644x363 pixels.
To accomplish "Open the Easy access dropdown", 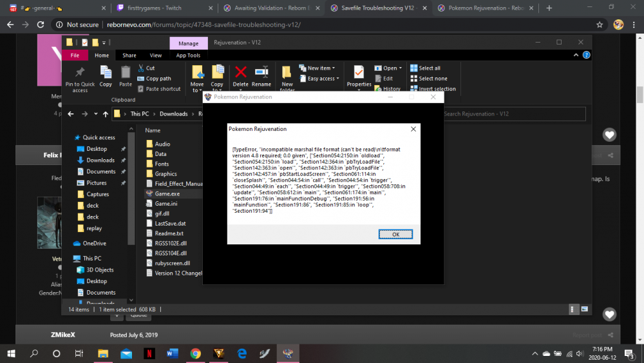I will click(319, 79).
